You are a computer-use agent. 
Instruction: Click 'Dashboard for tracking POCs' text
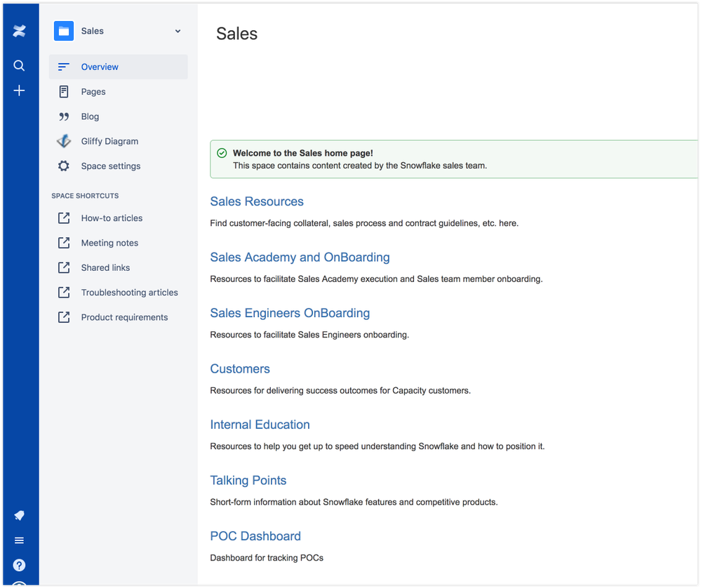[x=267, y=558]
